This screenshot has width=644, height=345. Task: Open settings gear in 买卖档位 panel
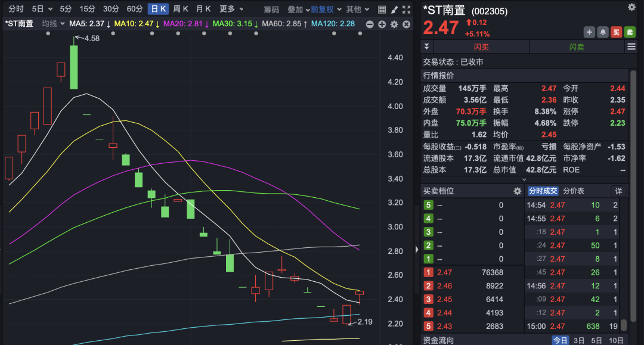coord(517,191)
